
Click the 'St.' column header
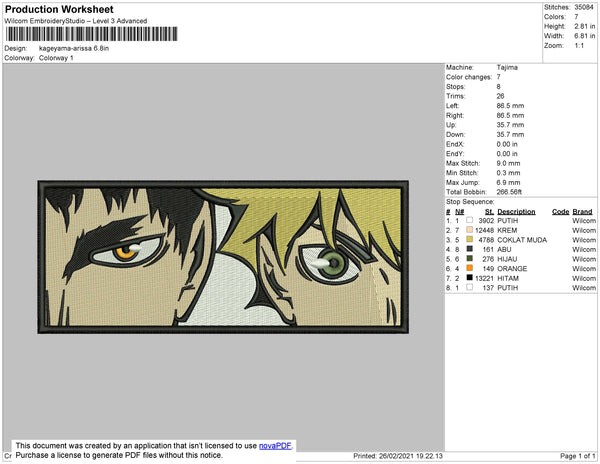489,212
